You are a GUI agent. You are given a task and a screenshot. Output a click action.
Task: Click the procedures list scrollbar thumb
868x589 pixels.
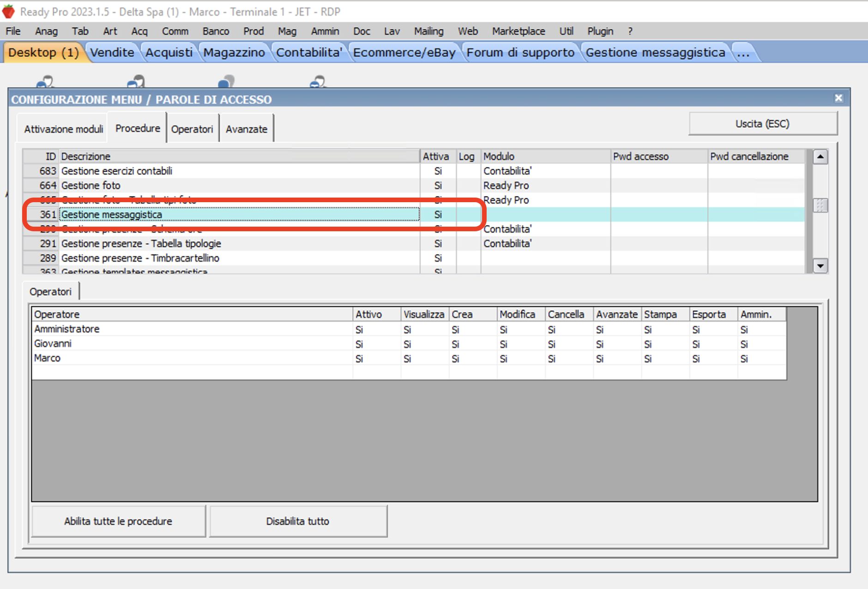820,205
